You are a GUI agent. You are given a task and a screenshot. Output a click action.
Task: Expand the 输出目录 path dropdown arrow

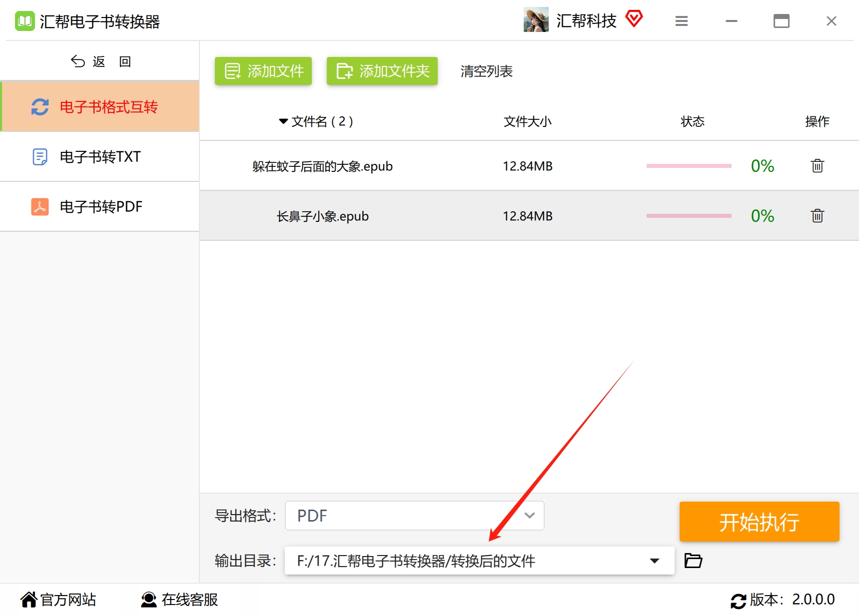(654, 561)
